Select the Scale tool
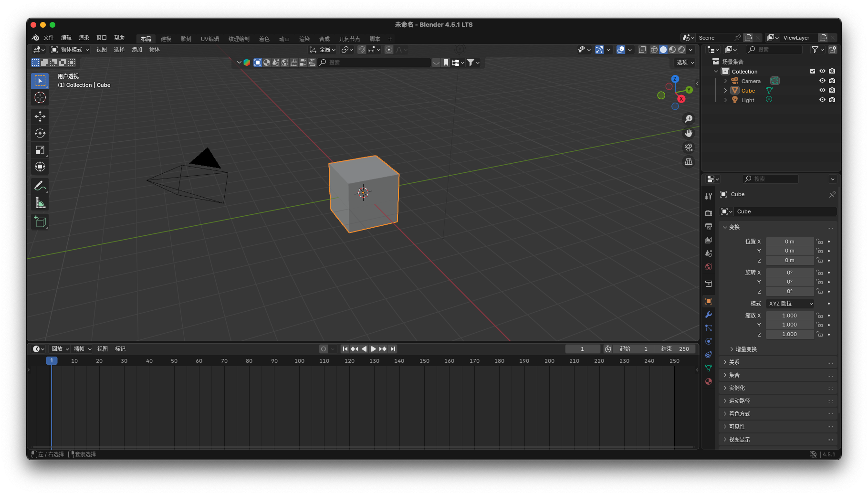 click(40, 150)
